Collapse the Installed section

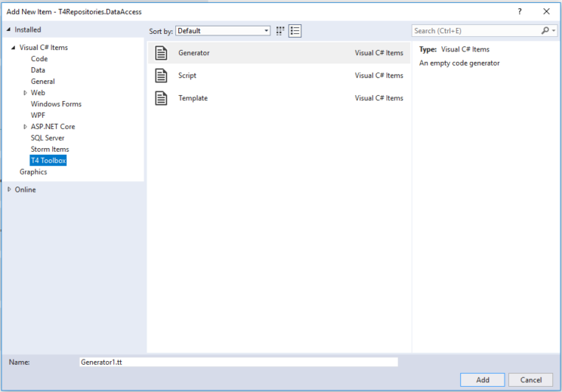(8, 29)
